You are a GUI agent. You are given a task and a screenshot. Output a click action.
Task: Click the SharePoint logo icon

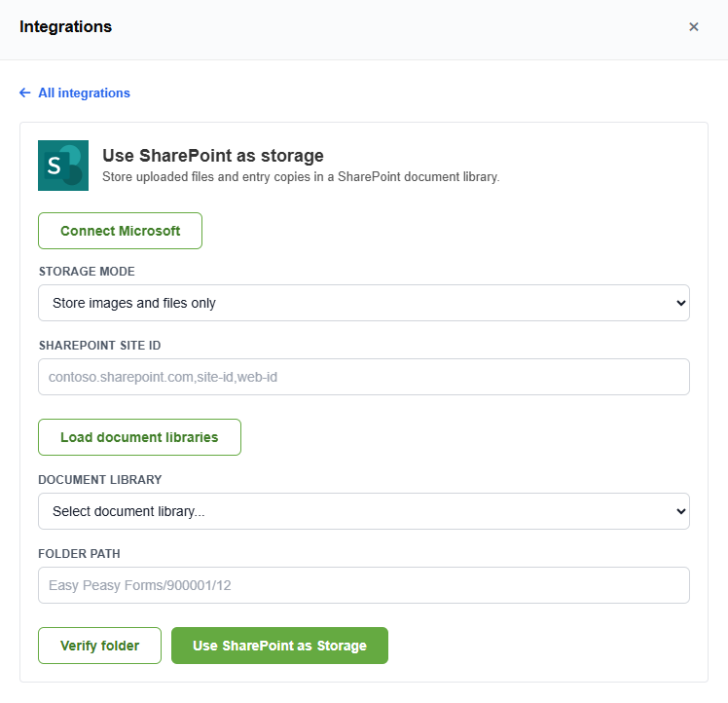pos(63,166)
